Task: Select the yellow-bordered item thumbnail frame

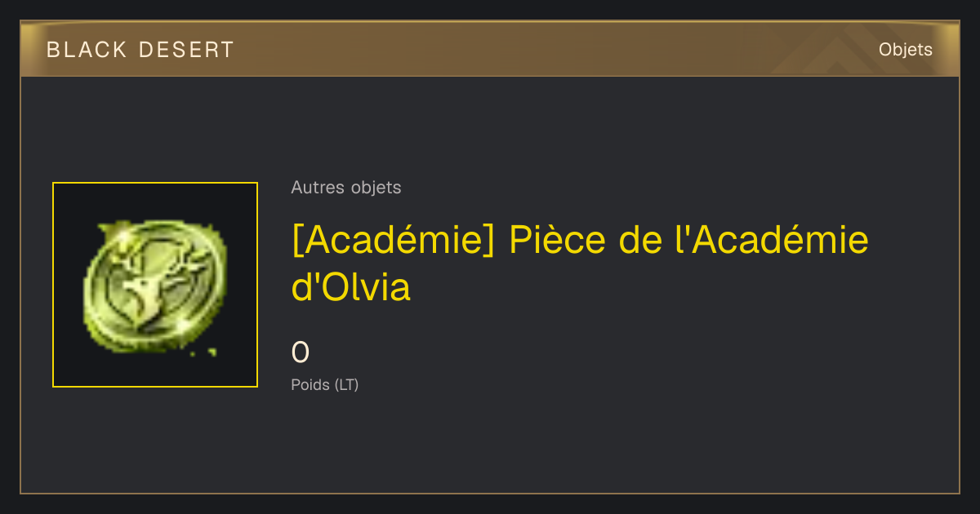Action: (155, 285)
